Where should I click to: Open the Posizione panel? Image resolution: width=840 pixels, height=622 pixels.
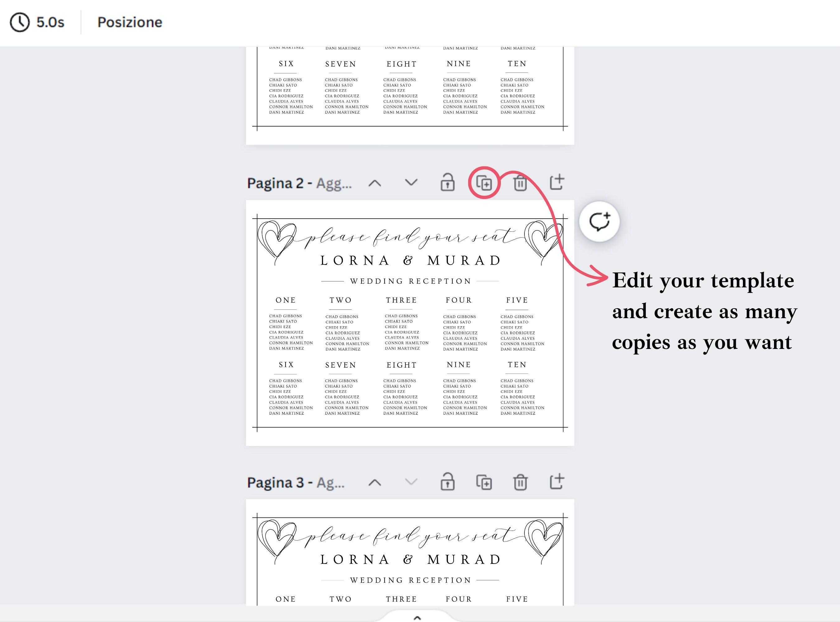click(x=130, y=22)
